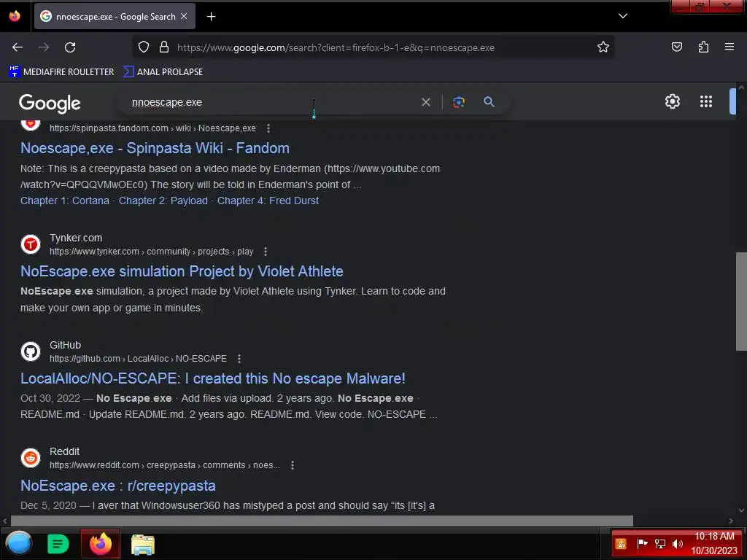Open the clock showing 10:18 AM

click(714, 543)
